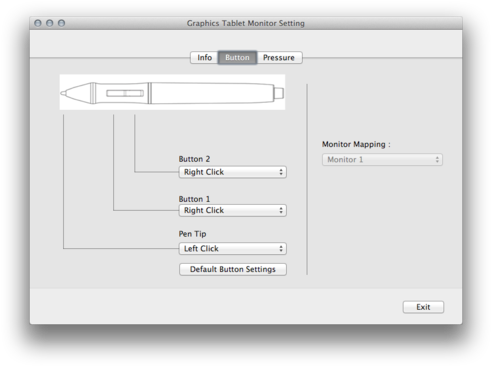The height and width of the screenshot is (366, 491).
Task: Open the Button 2 action dropdown
Action: (x=233, y=172)
